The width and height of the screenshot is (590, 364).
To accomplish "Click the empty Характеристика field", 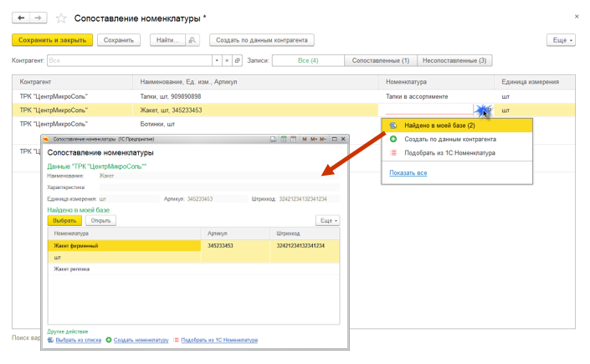I will (x=219, y=187).
